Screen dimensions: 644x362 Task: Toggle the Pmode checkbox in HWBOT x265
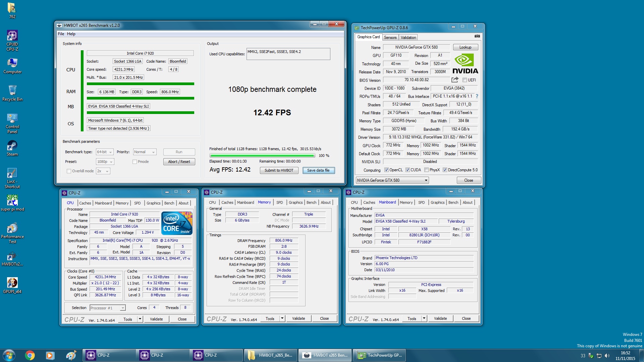[135, 162]
